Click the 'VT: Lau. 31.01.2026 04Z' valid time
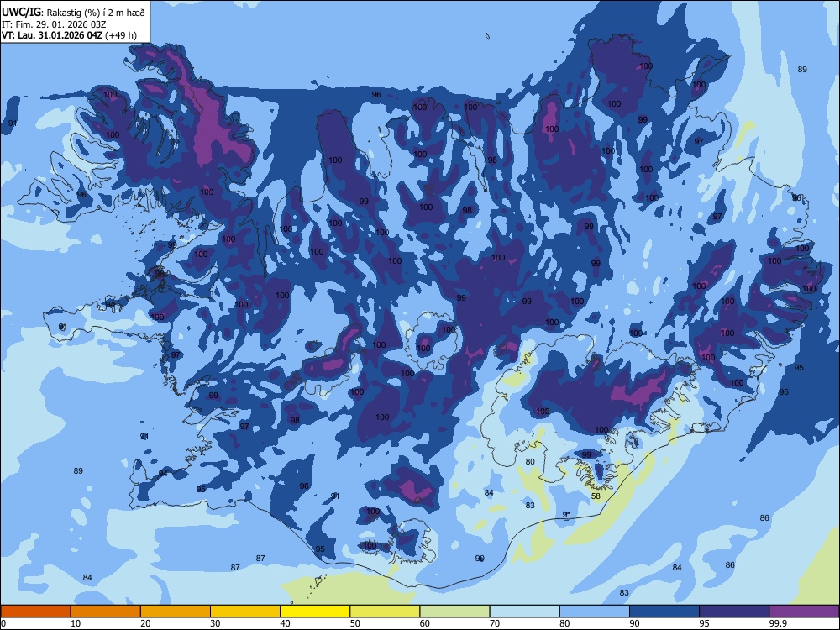 click(x=51, y=35)
